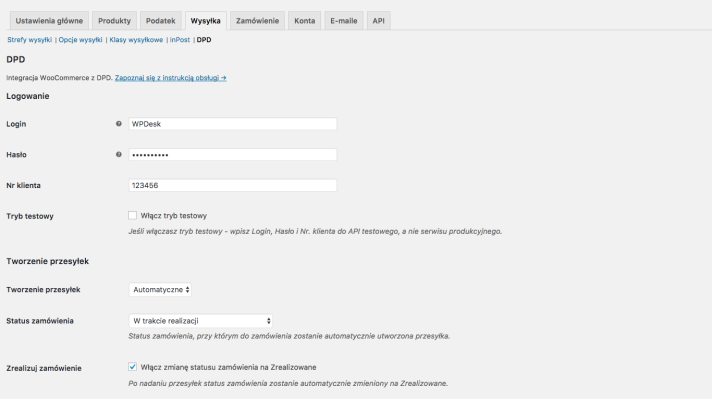
Task: Click into the Login text field
Action: [232, 124]
